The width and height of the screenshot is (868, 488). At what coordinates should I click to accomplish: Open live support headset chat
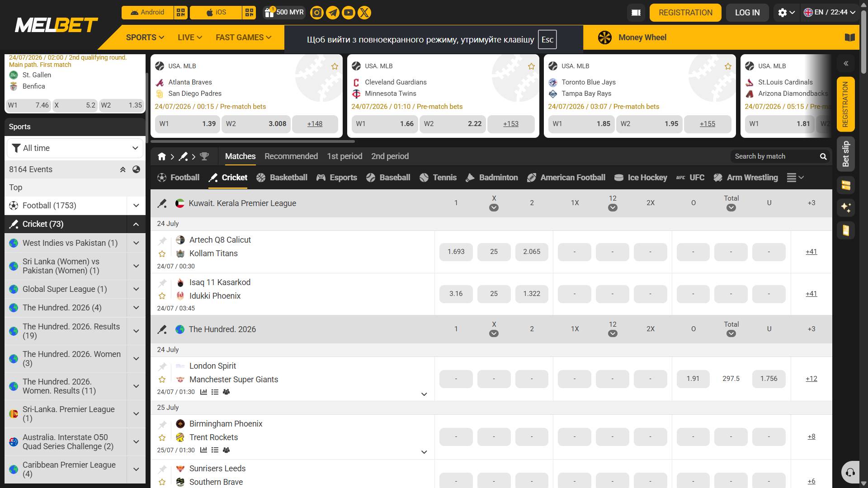point(850,472)
